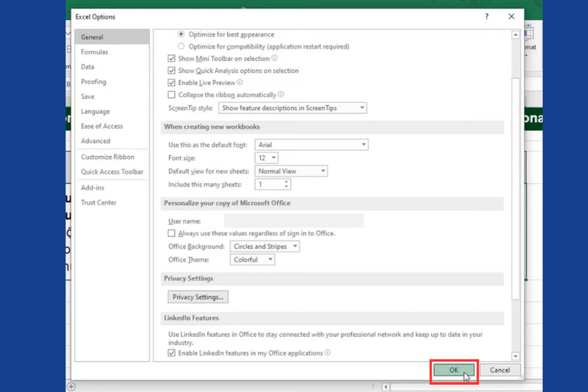This screenshot has width=588, height=392.
Task: Click the Include this many sheets value field
Action: click(x=269, y=184)
